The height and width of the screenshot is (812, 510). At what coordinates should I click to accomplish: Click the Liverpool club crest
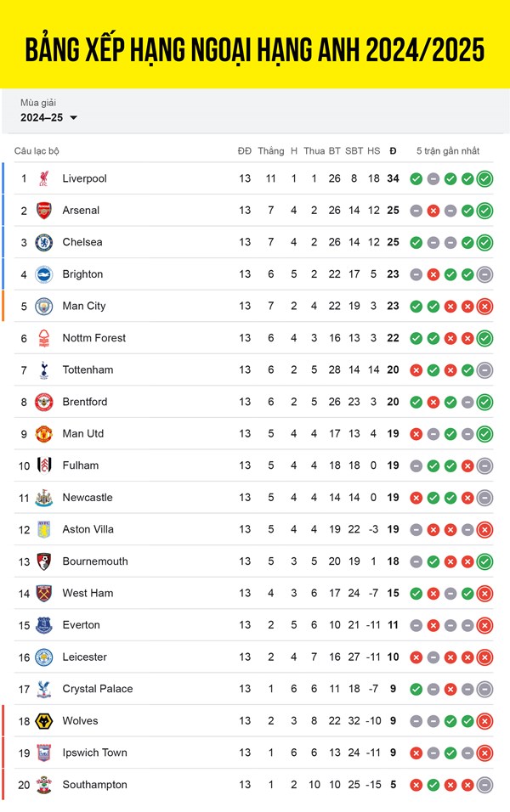click(44, 178)
